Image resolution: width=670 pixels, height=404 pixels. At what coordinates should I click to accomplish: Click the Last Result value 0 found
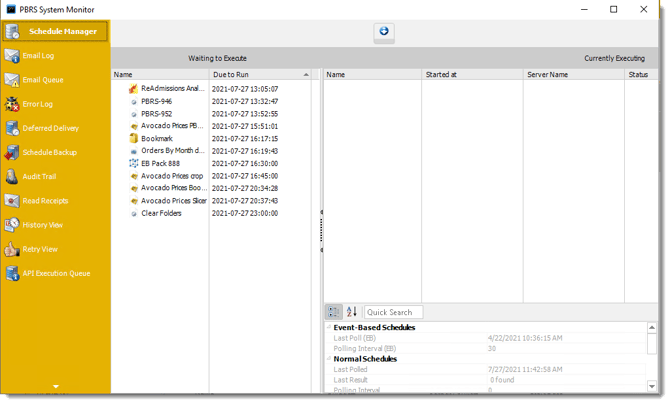[x=502, y=380]
